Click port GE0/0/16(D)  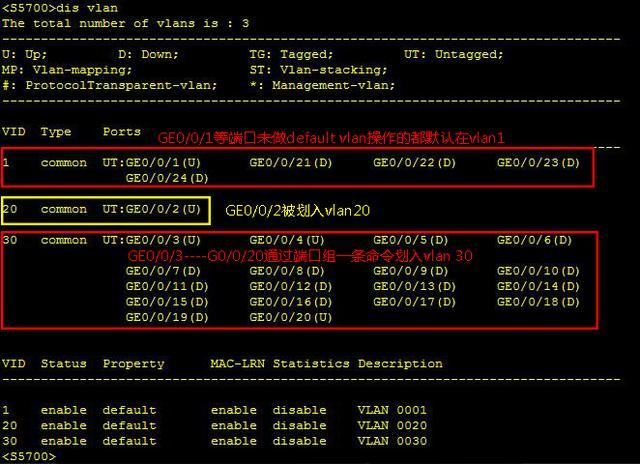[291, 302]
